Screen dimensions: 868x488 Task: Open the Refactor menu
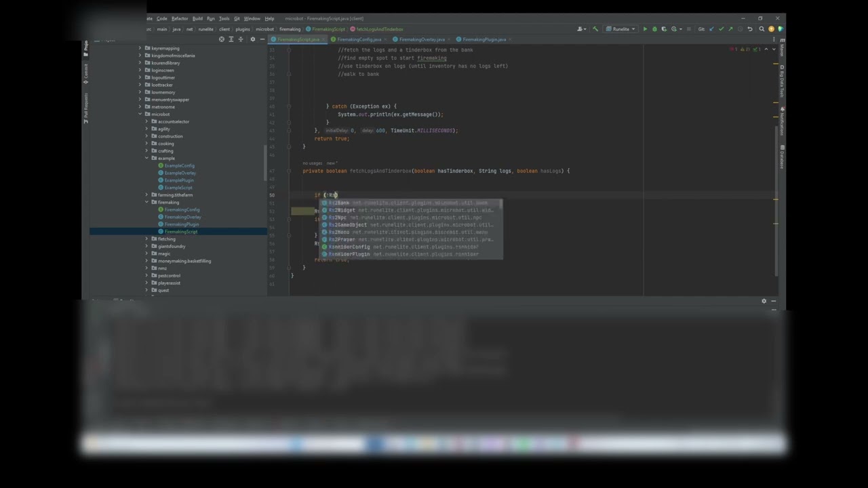180,18
